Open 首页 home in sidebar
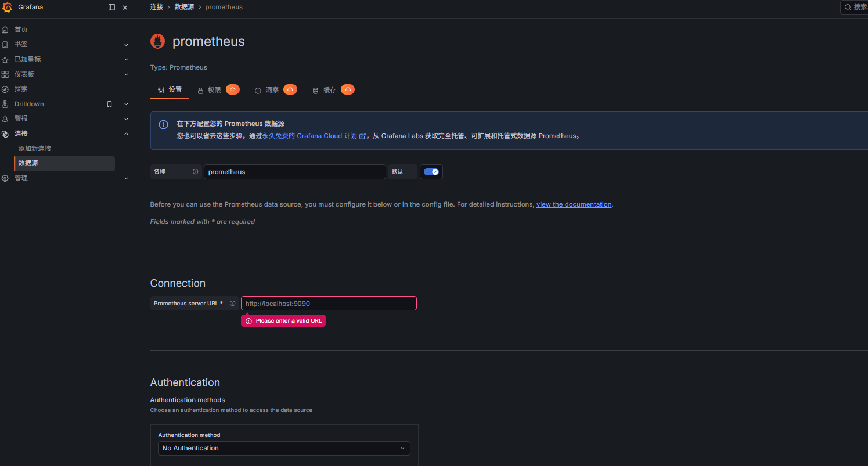This screenshot has height=466, width=868. (21, 30)
